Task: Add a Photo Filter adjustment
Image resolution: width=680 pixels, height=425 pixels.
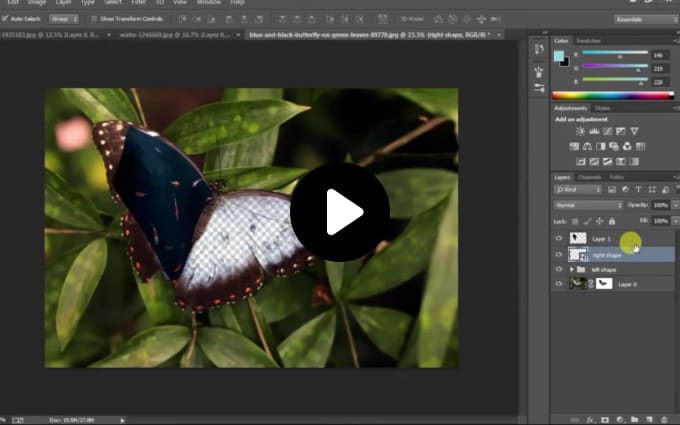Action: point(614,147)
